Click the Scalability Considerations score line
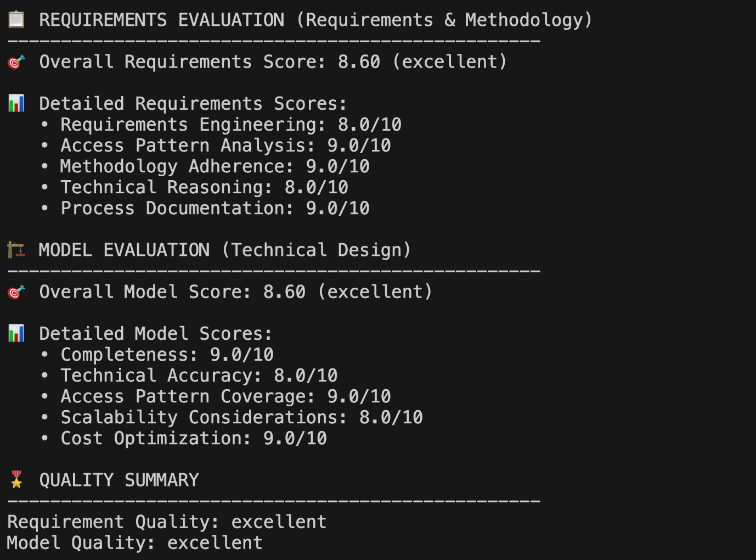The image size is (756, 560). (x=241, y=417)
